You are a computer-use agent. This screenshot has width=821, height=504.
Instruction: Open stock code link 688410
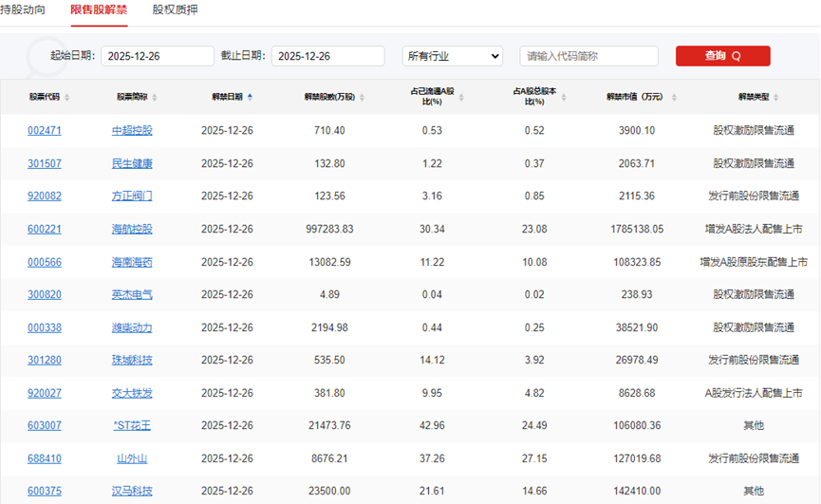45,458
